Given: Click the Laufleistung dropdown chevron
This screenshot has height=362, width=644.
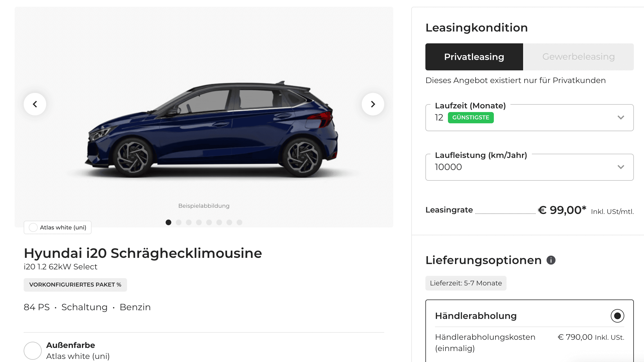Looking at the screenshot, I should (x=621, y=167).
